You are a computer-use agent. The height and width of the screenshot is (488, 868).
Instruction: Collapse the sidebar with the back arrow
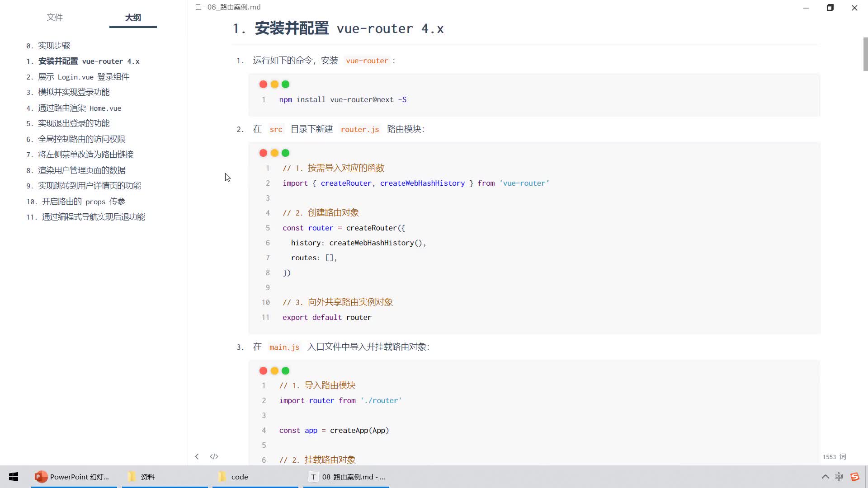[x=197, y=456]
